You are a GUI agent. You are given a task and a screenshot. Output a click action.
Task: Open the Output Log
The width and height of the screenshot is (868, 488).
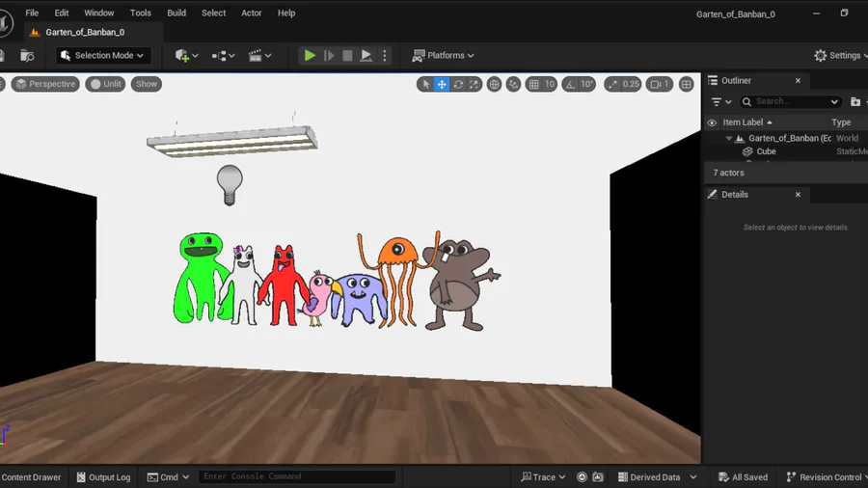tap(103, 477)
